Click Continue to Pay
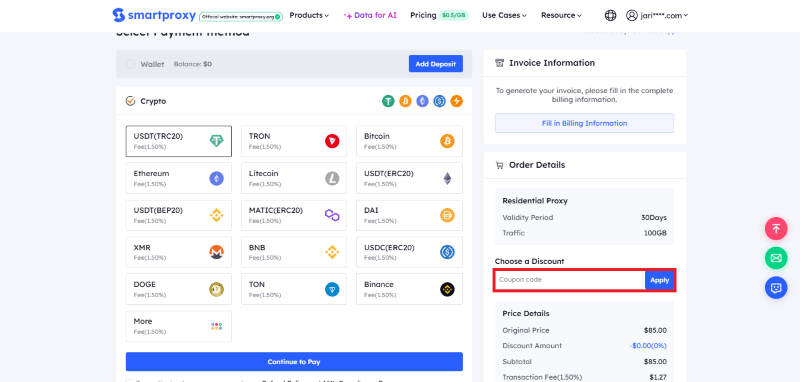The height and width of the screenshot is (382, 800). pyautogui.click(x=294, y=362)
